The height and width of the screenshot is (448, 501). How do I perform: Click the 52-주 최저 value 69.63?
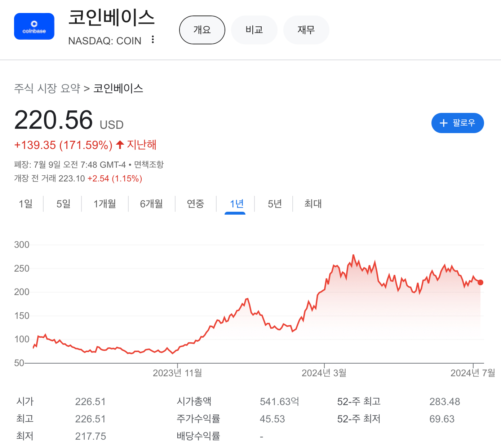[x=442, y=419]
